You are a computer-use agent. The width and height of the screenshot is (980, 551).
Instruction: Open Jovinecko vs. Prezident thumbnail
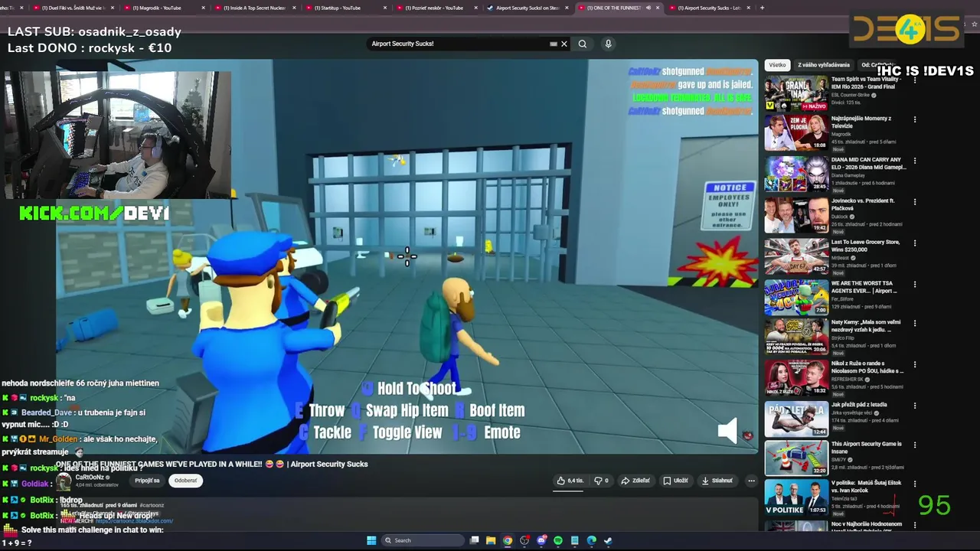(796, 215)
